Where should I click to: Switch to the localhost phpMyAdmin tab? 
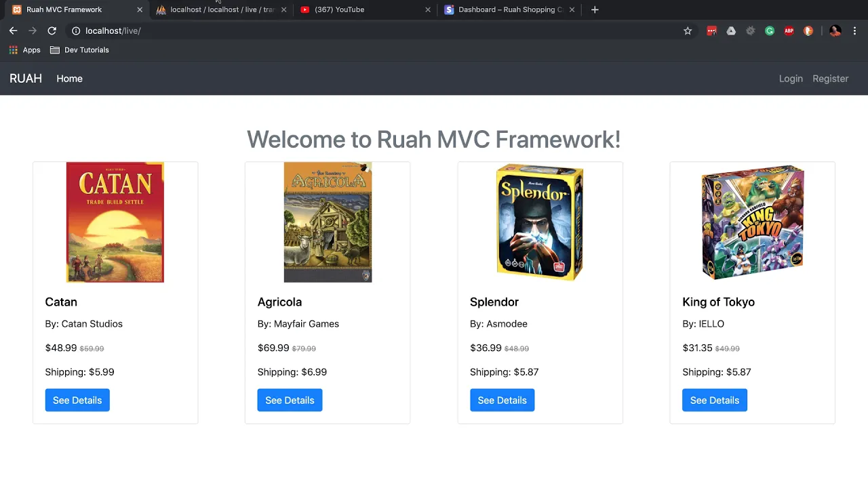[x=222, y=9]
